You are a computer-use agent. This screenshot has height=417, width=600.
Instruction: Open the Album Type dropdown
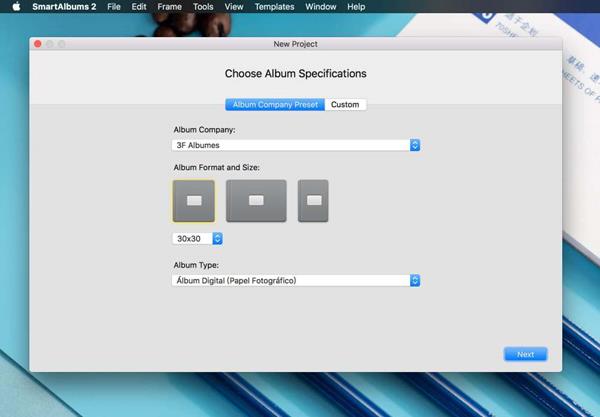point(296,280)
